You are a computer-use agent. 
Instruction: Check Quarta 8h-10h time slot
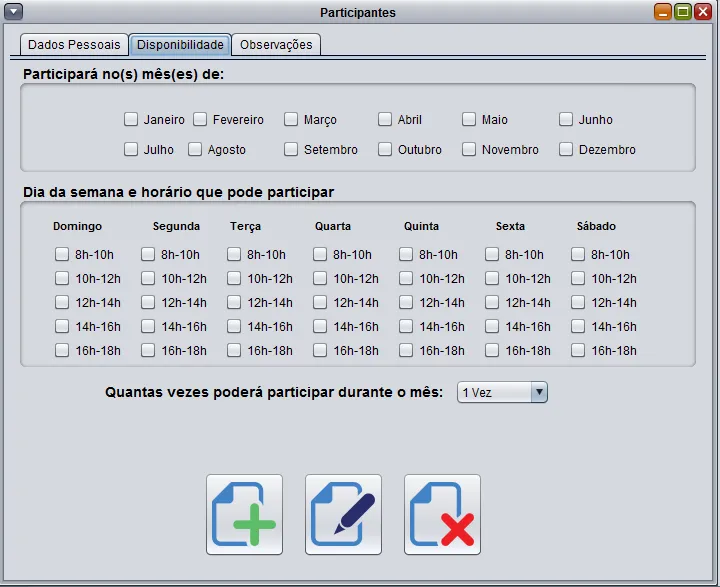[x=320, y=254]
